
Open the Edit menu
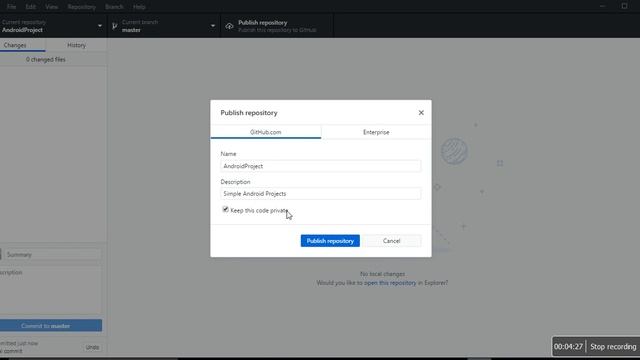click(31, 7)
